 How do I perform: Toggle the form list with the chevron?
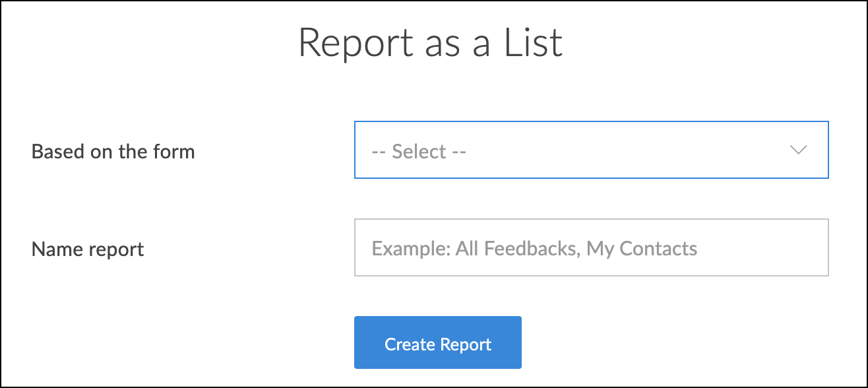pyautogui.click(x=798, y=150)
